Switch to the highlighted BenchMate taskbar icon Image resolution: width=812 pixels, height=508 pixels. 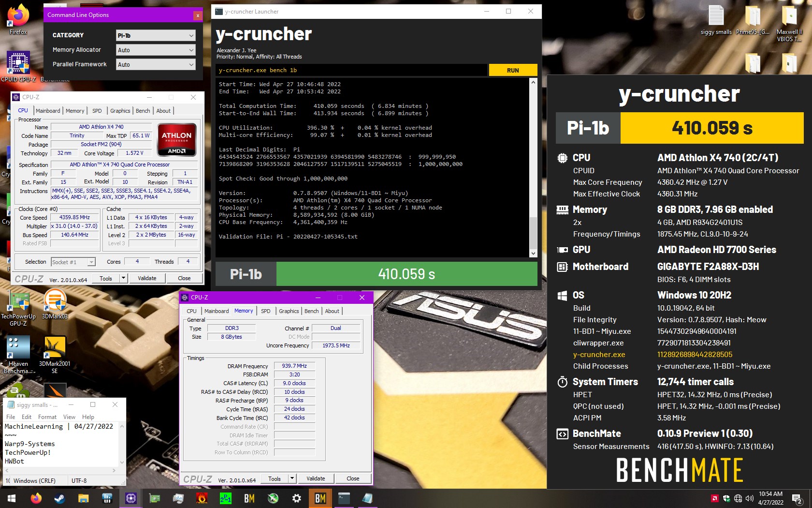[320, 498]
